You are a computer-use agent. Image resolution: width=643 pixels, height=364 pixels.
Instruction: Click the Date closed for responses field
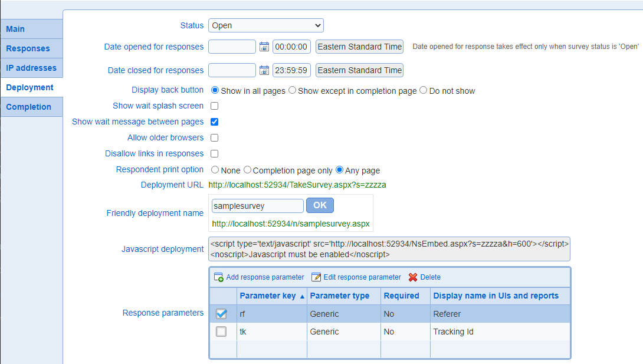click(232, 71)
